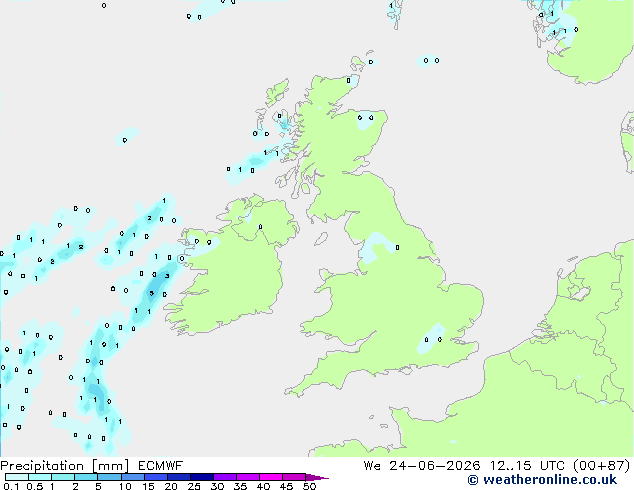Select the 35–40 mm legend swatch
The width and height of the screenshot is (634, 490).
point(248,477)
